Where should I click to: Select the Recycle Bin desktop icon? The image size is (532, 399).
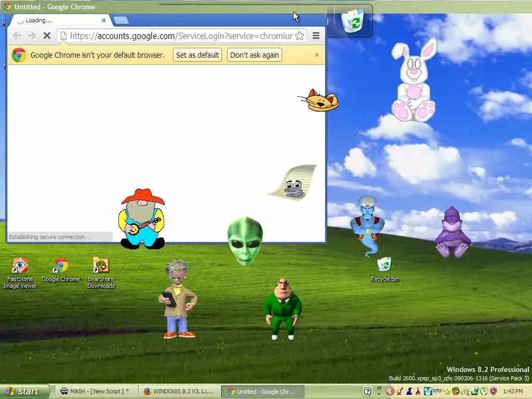pyautogui.click(x=384, y=270)
